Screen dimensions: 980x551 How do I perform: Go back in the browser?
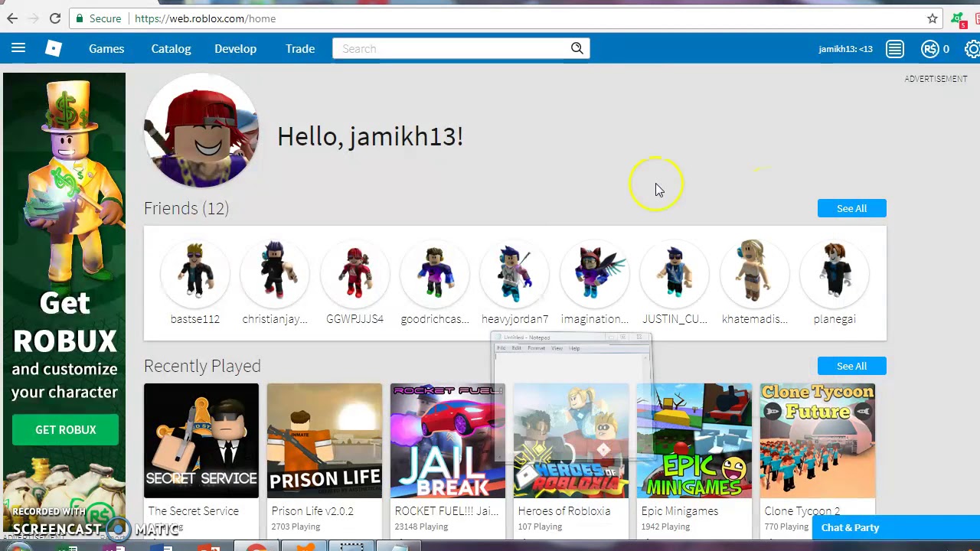pyautogui.click(x=12, y=18)
